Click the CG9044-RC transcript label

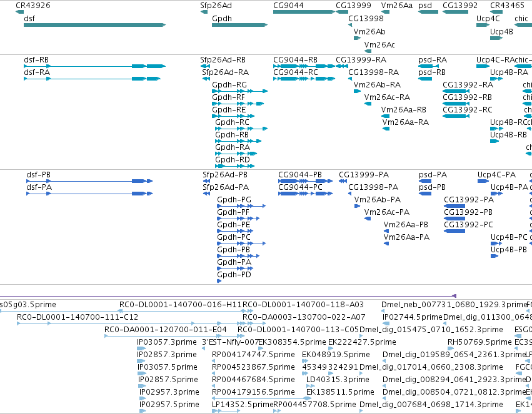coord(296,72)
